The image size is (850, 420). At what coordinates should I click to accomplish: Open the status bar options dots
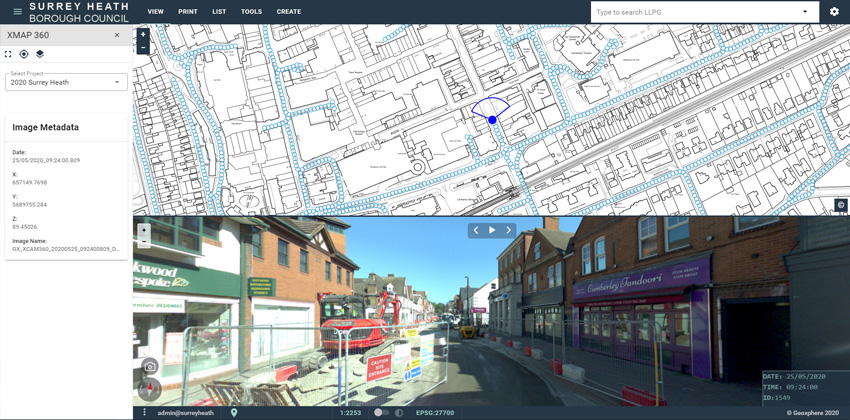(144, 413)
